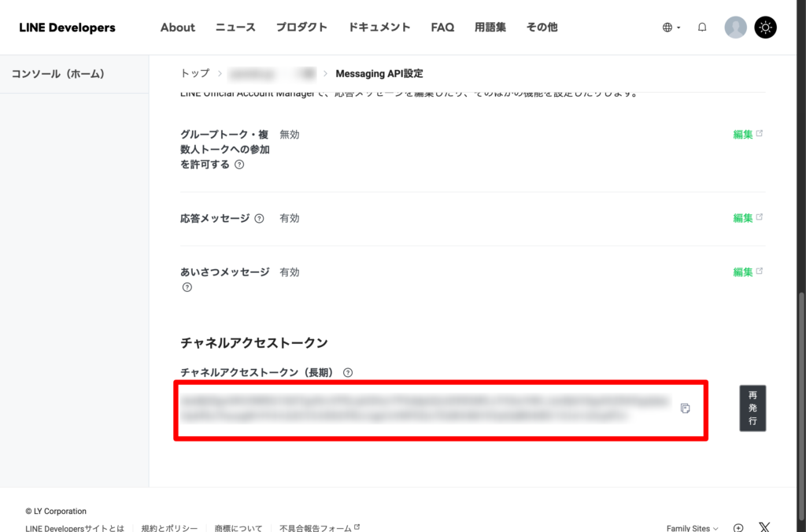806x532 pixels.
Task: Open the user profile avatar
Action: (735, 28)
